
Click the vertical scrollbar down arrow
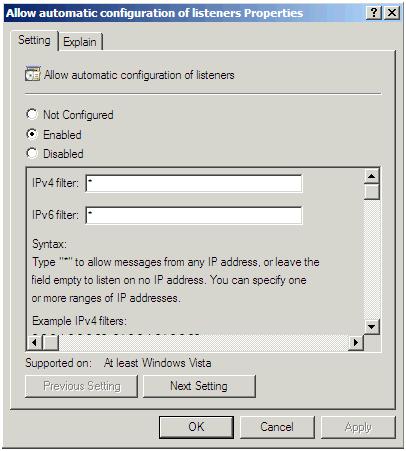pos(372,326)
